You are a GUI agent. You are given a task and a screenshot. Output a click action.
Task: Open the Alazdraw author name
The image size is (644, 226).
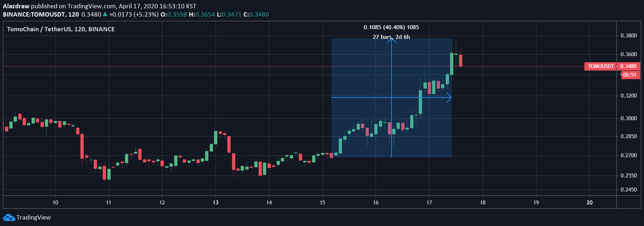click(x=16, y=6)
